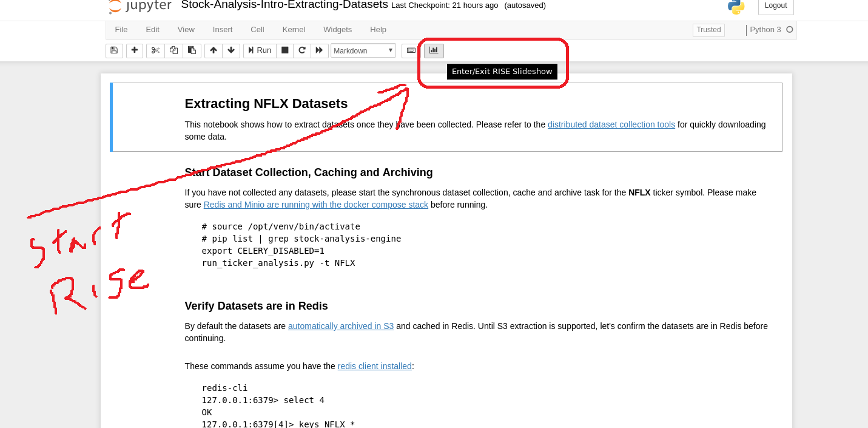Click the Python 3 kernel idle indicator circle
868x428 pixels.
point(790,29)
